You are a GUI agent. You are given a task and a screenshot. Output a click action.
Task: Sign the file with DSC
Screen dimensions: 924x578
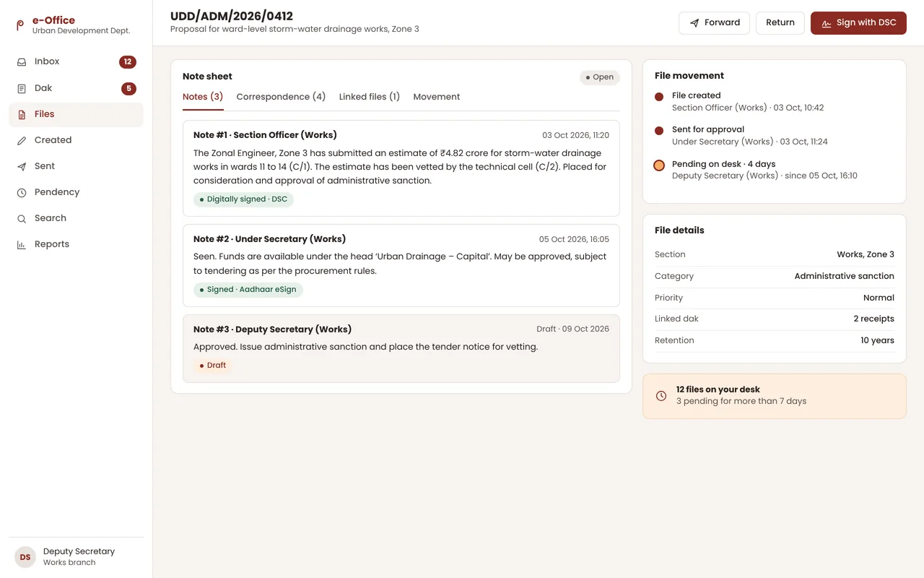click(x=858, y=23)
